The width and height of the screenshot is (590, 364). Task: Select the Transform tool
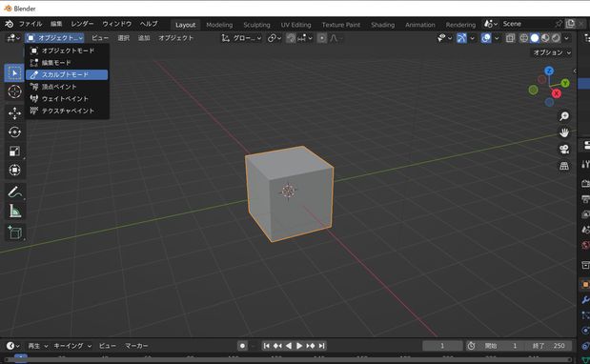click(x=14, y=170)
